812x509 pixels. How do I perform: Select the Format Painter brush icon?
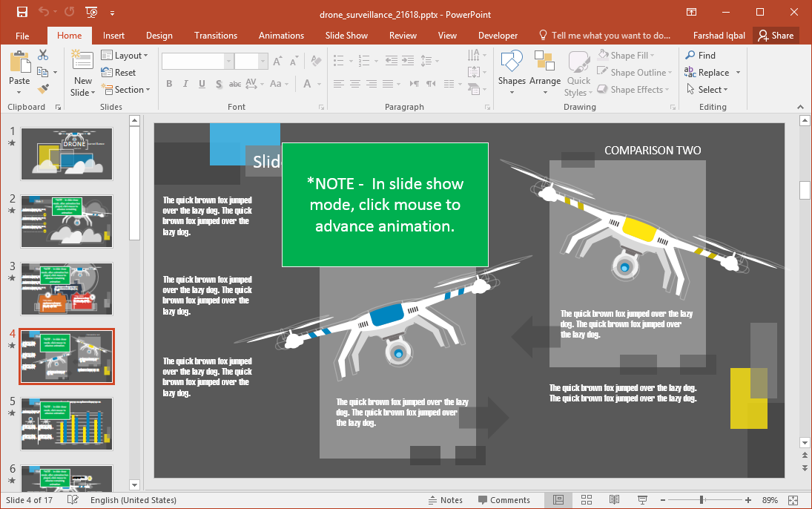coord(43,89)
